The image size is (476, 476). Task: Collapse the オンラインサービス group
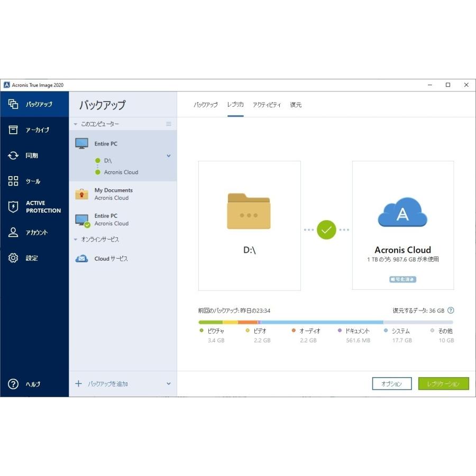pyautogui.click(x=76, y=240)
